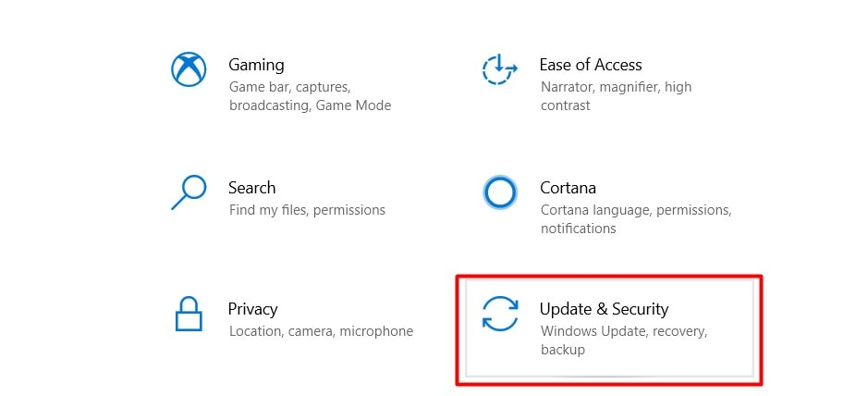Click the Xbox Gaming icon
The image size is (868, 396).
coord(189,69)
